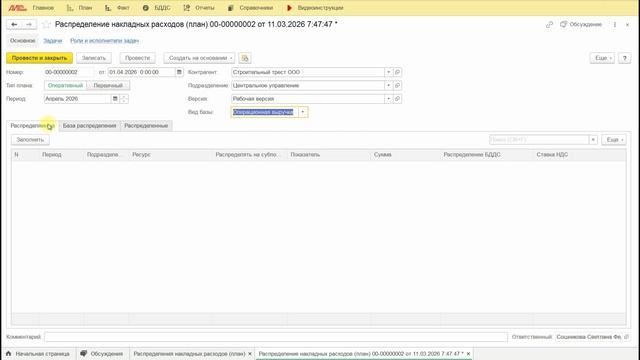Image resolution: width=640 pixels, height=360 pixels.
Task: Expand the Создать на основании dropdown
Action: pyautogui.click(x=199, y=58)
